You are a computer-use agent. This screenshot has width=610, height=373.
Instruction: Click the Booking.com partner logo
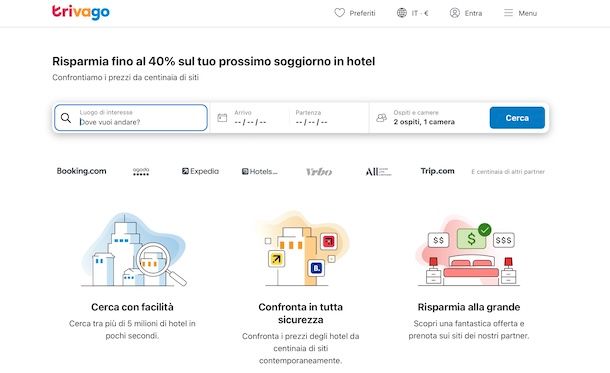click(x=81, y=171)
